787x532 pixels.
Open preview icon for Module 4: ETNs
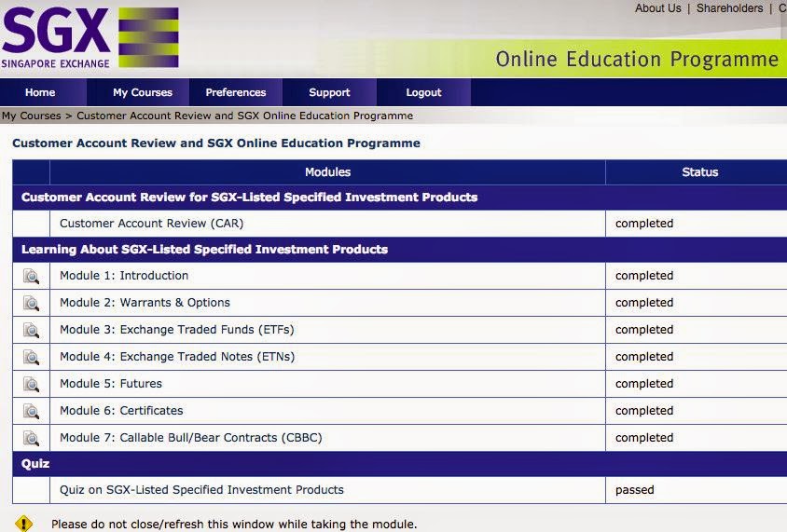coord(31,357)
